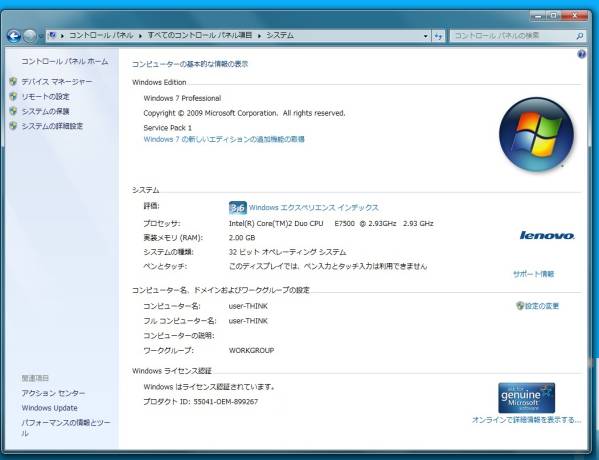Click the genuine Microsoft software badge
Image resolution: width=599 pixels, height=460 pixels.
526,398
